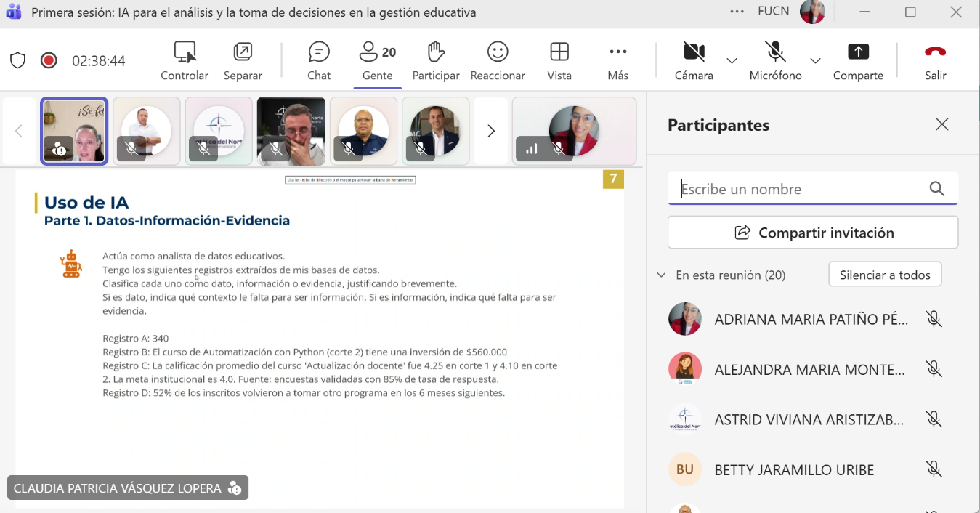Click the meeting timer 02:38:44

pos(99,61)
